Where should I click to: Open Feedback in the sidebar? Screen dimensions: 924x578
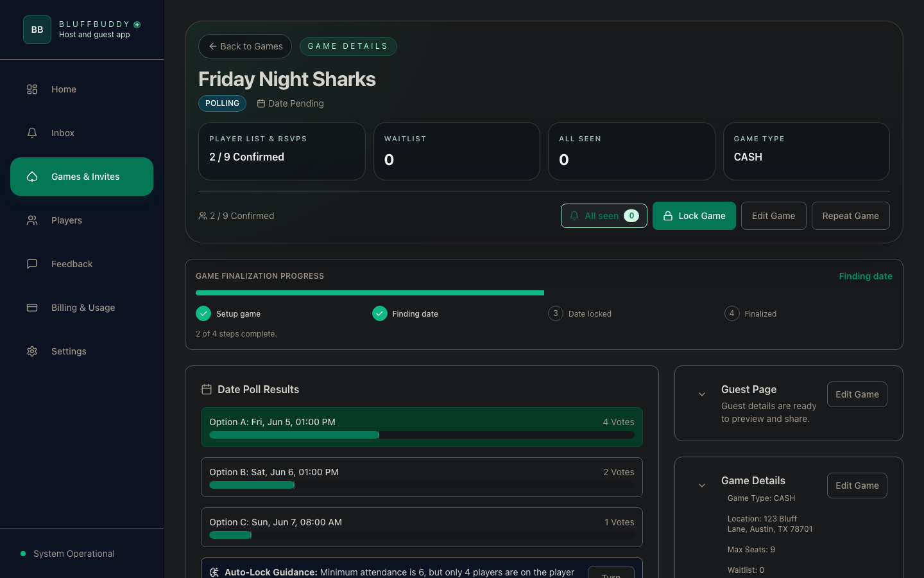pos(82,264)
